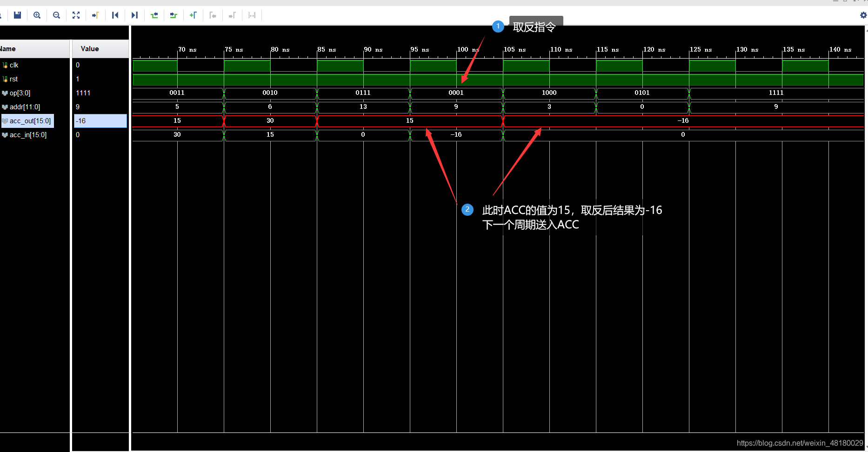Click op waveform segment 0001
The height and width of the screenshot is (452, 868).
(x=456, y=93)
